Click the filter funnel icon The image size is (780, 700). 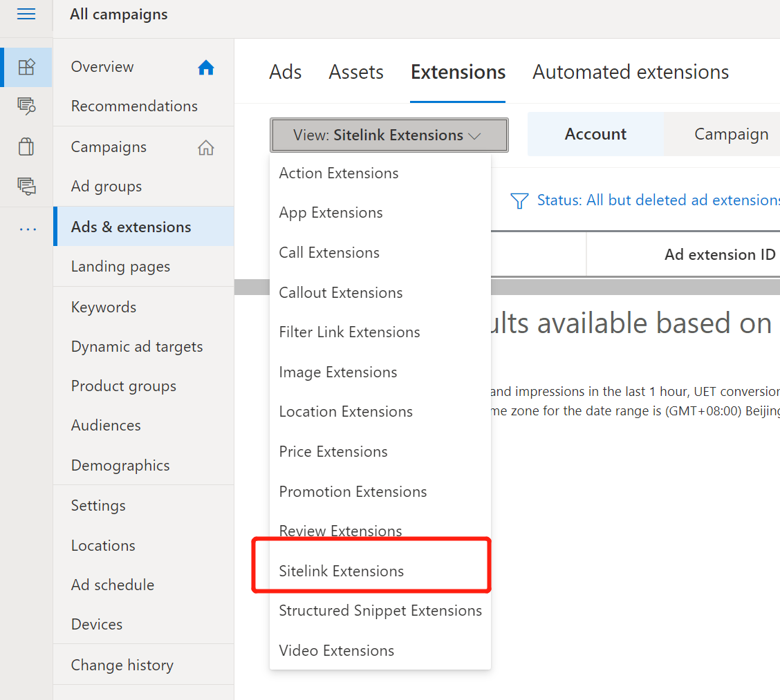click(x=519, y=200)
